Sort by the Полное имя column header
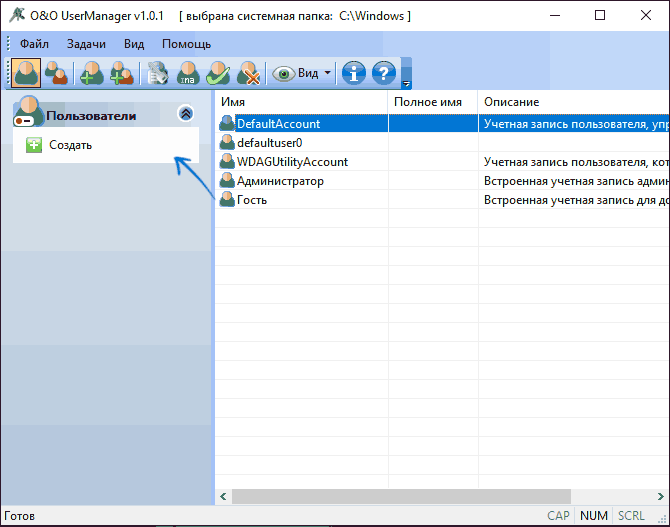The image size is (670, 527). (x=432, y=102)
